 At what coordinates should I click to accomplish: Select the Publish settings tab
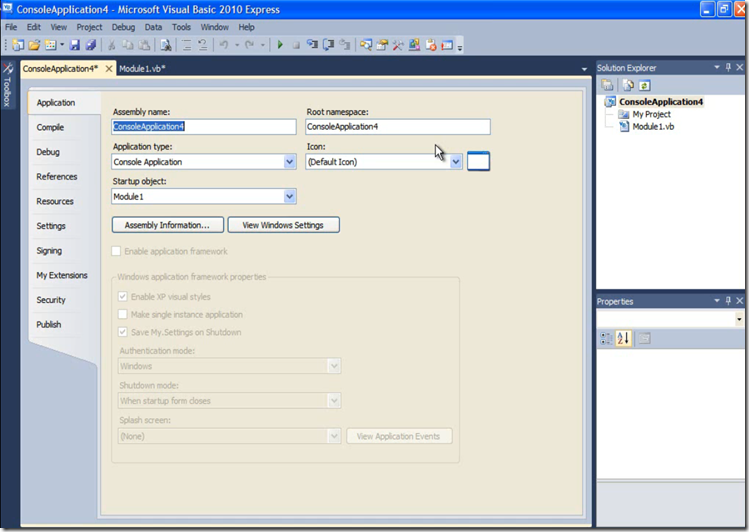point(49,325)
